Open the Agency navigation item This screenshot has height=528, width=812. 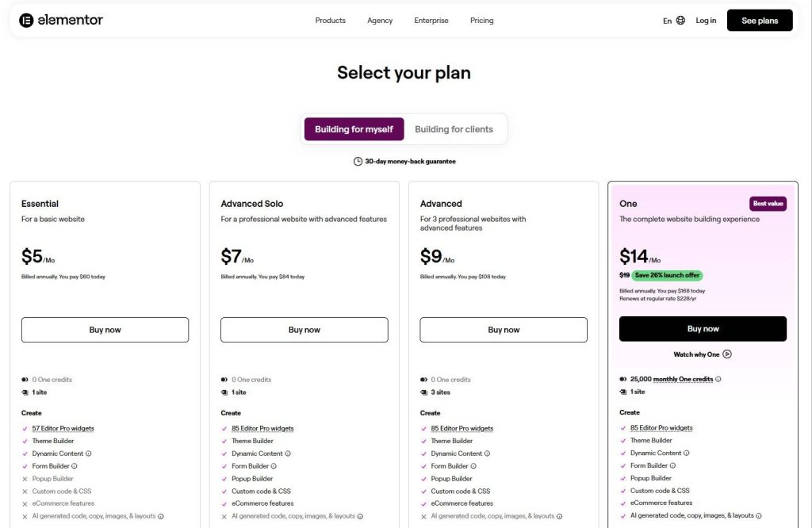click(x=380, y=20)
